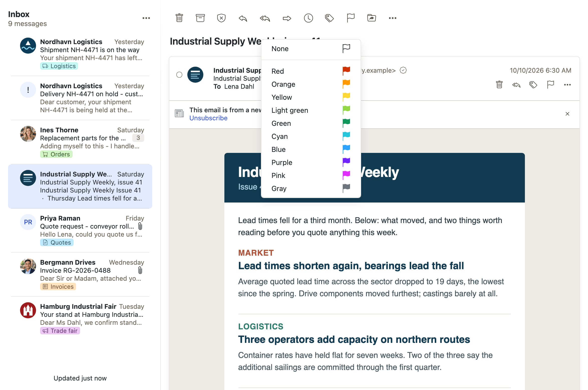
Task: Click the newsletter banner newspaper icon
Action: pos(179,114)
